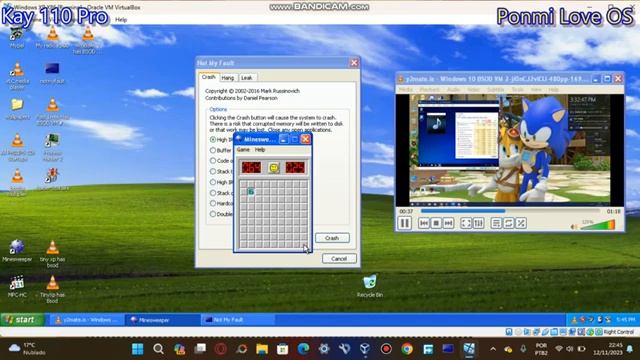This screenshot has height=360, width=640.
Task: Switch to the Hang tab
Action: click(228, 78)
